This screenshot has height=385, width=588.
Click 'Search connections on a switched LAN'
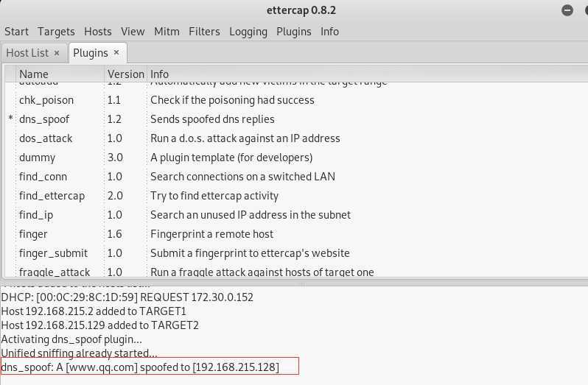tap(242, 177)
